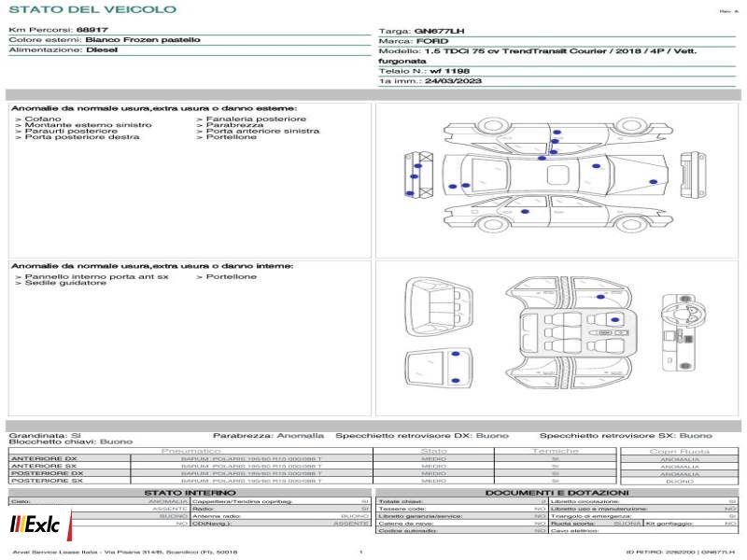Click the POSTERIORE SX tyre row label

(x=48, y=481)
